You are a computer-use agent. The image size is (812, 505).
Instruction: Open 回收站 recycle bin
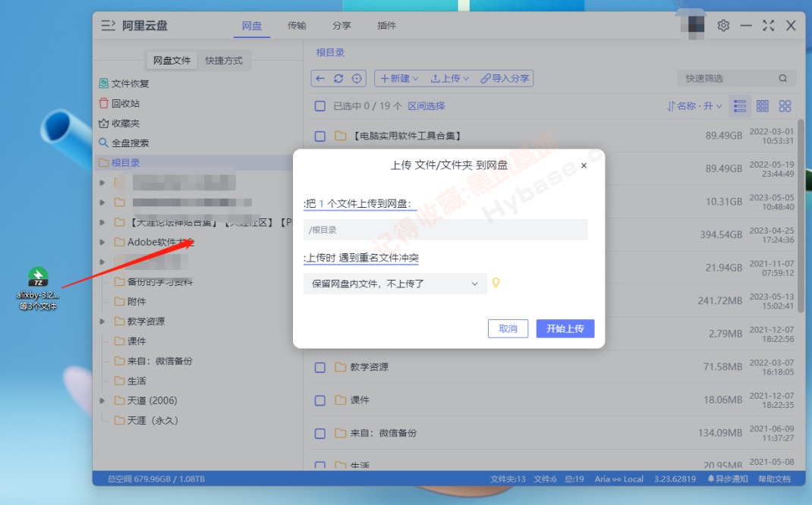coord(119,103)
